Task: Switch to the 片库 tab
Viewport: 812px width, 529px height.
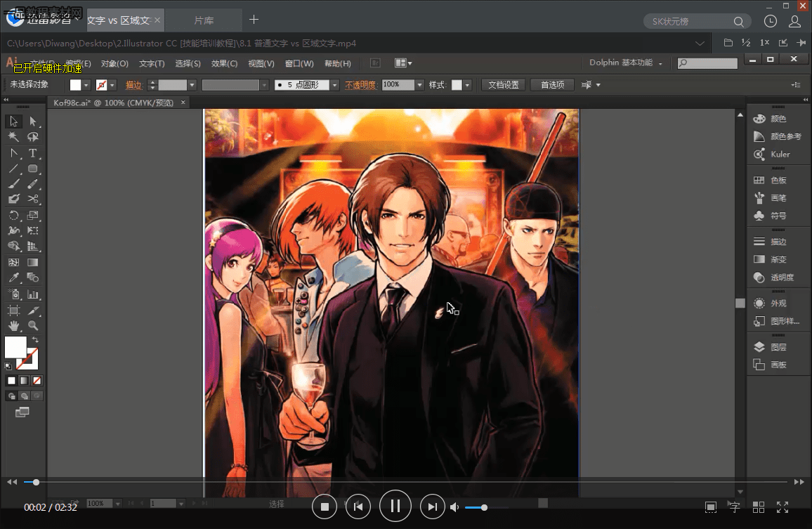Action: click(204, 20)
